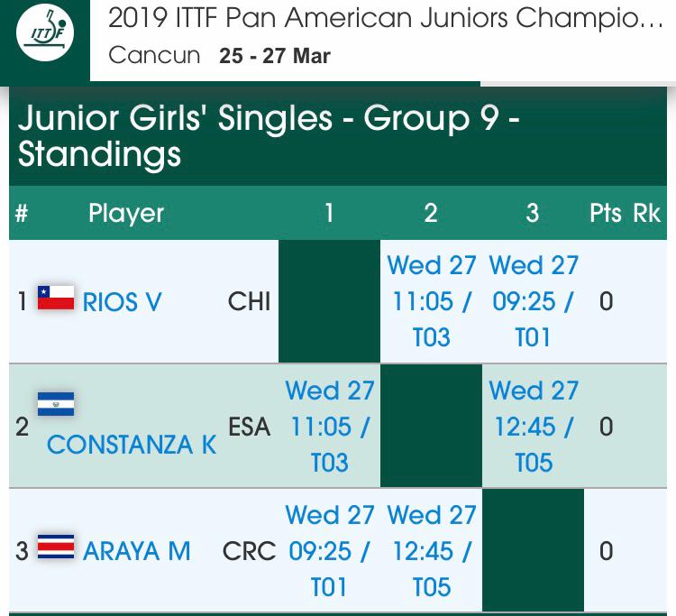Open Araya row 09:25 T01 match link
Screen dimensions: 676x616
point(329,551)
